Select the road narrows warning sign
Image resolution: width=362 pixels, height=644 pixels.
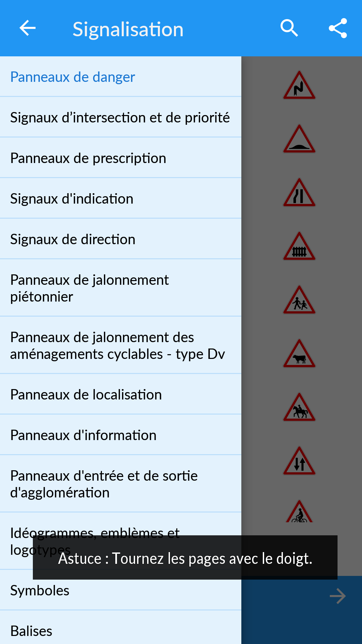click(299, 193)
